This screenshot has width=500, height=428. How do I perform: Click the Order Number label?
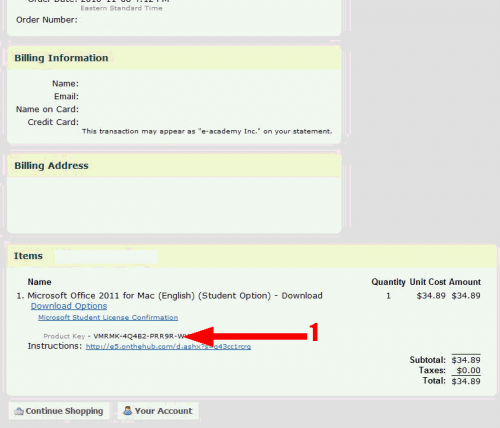click(x=47, y=20)
